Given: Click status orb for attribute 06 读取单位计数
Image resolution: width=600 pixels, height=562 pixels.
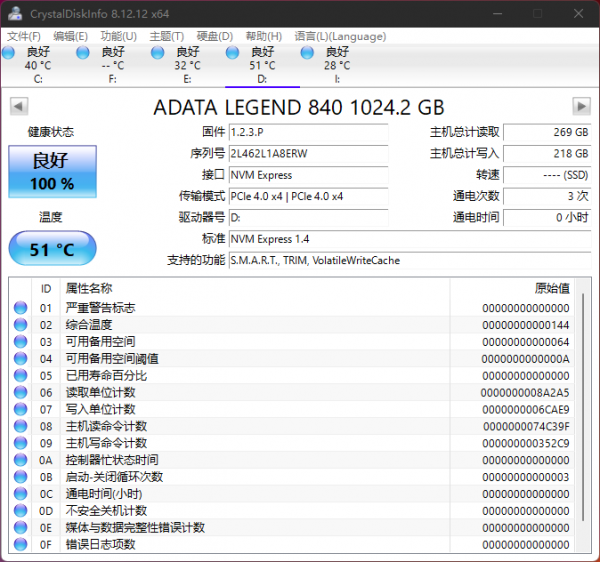Looking at the screenshot, I should pos(21,392).
